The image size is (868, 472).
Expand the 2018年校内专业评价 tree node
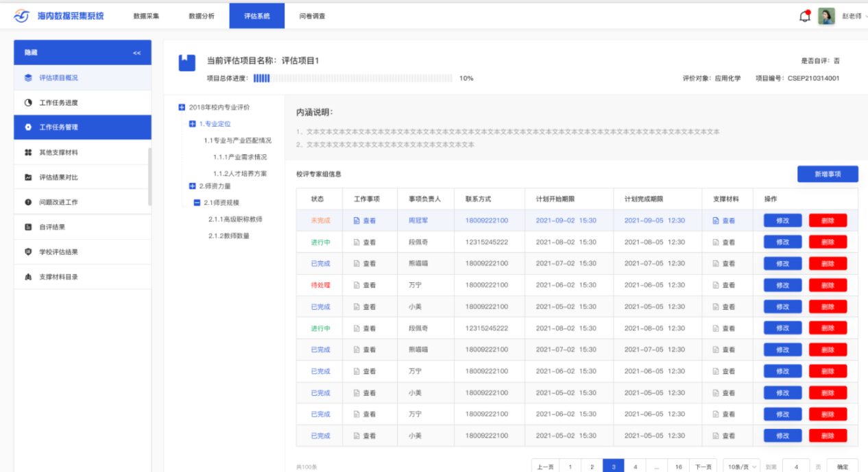coord(182,108)
